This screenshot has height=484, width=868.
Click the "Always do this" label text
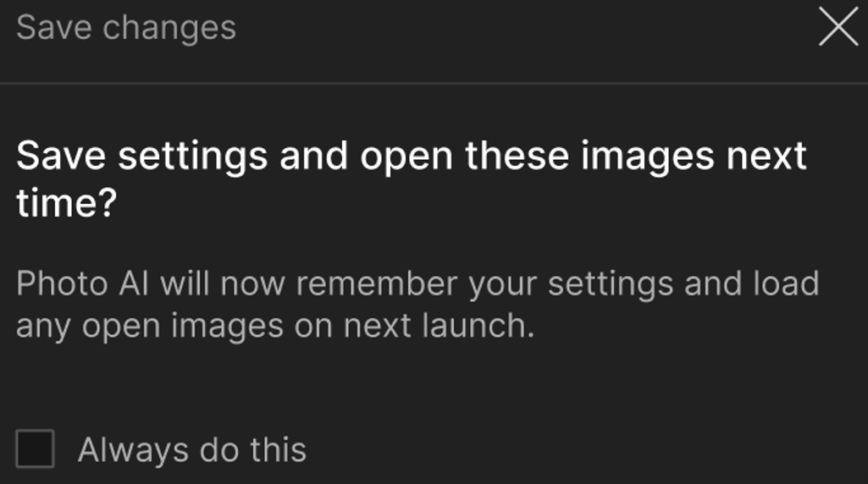pyautogui.click(x=192, y=450)
